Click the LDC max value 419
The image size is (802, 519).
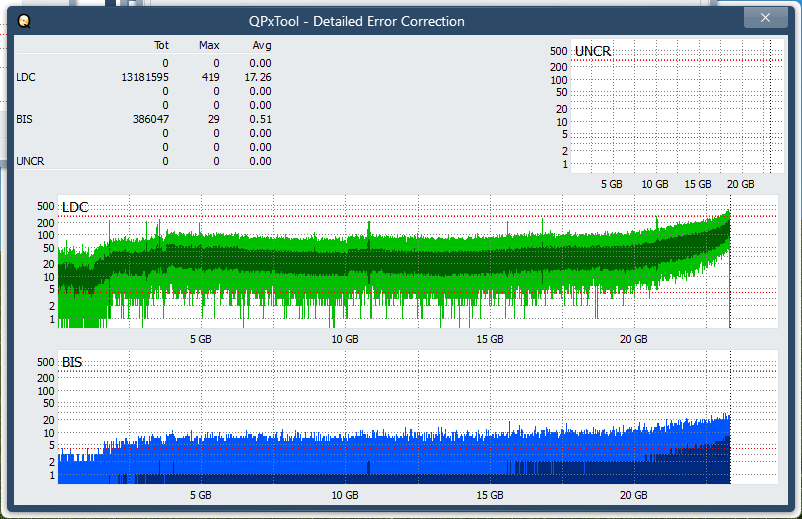coord(210,77)
